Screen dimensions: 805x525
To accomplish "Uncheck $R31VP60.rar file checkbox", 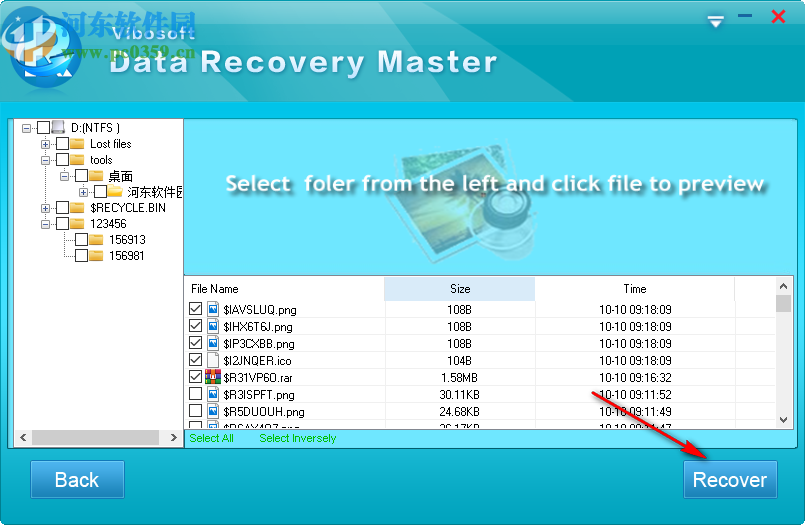I will [x=195, y=377].
